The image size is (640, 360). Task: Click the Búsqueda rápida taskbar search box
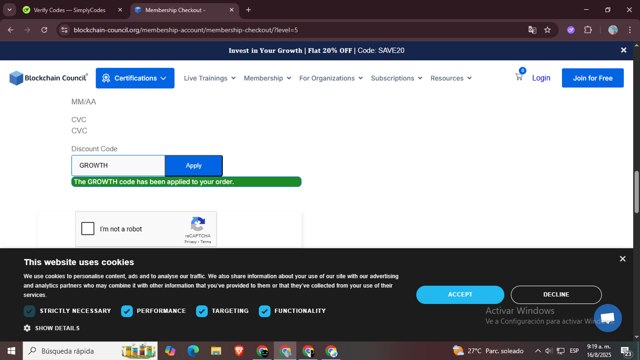90,351
